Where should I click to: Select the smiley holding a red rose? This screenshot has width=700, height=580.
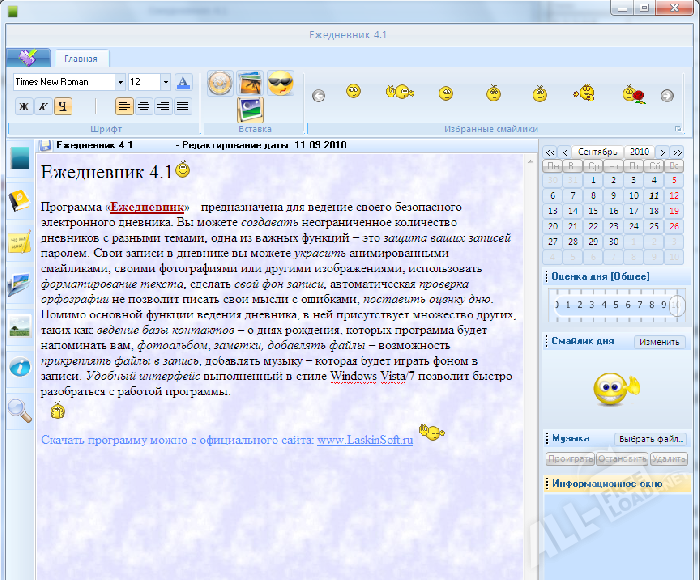[630, 94]
